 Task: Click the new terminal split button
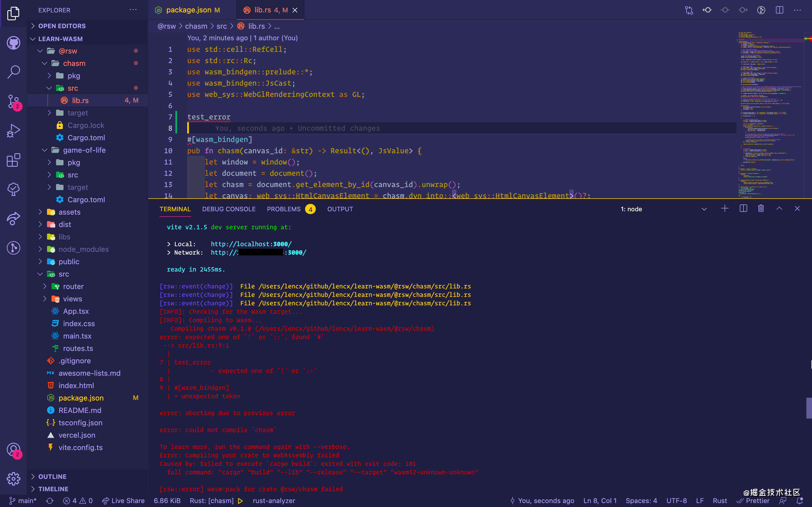(x=743, y=208)
